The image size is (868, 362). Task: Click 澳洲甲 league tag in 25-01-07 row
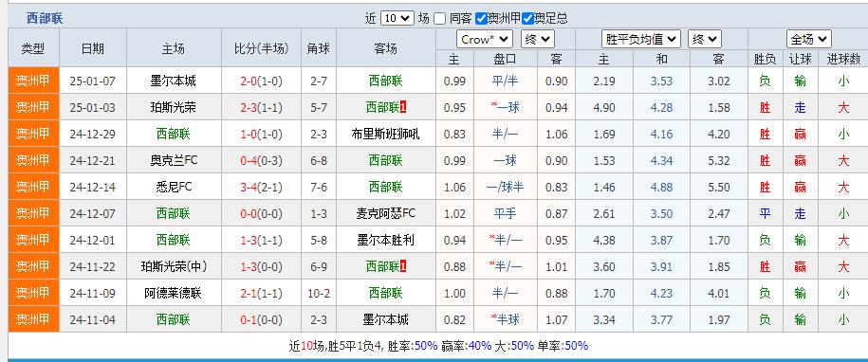point(33,81)
